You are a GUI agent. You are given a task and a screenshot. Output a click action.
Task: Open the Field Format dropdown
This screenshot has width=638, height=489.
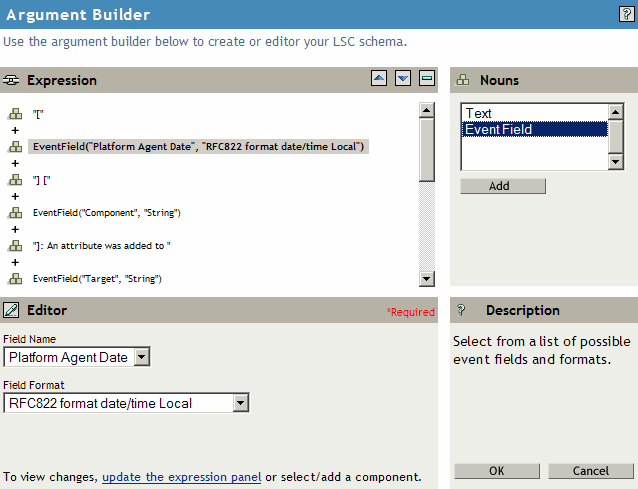[x=240, y=403]
